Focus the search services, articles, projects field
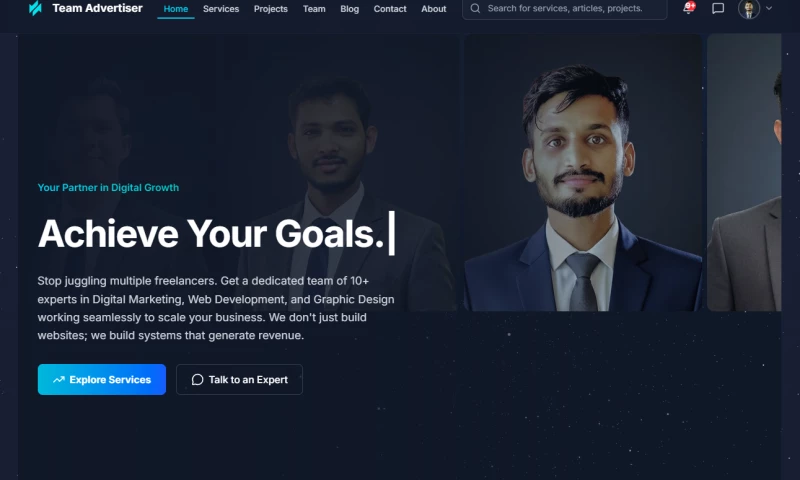 [x=564, y=9]
